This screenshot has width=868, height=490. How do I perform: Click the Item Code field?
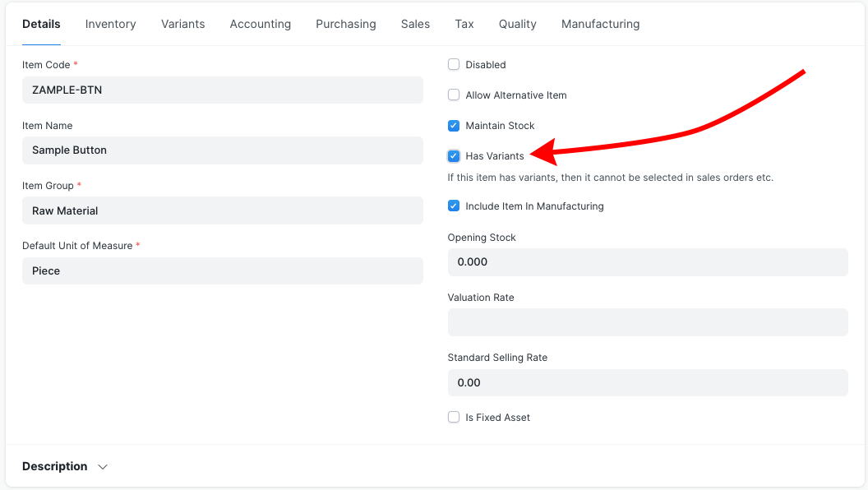[223, 90]
